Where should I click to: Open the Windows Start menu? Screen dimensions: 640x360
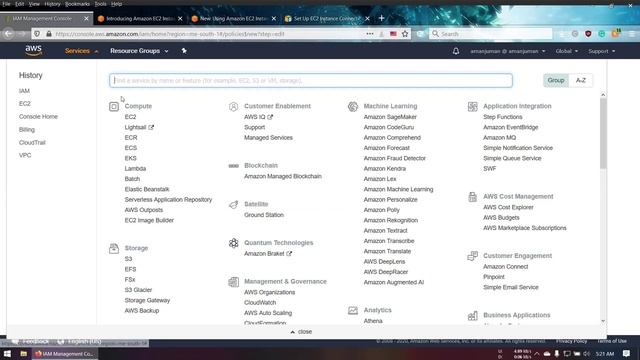[7, 354]
